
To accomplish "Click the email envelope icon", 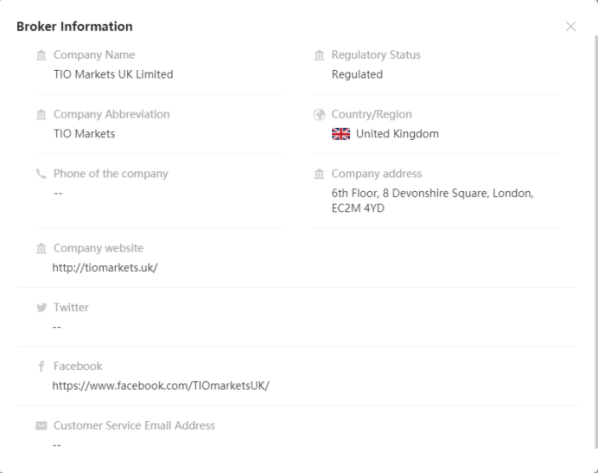I will [x=41, y=426].
